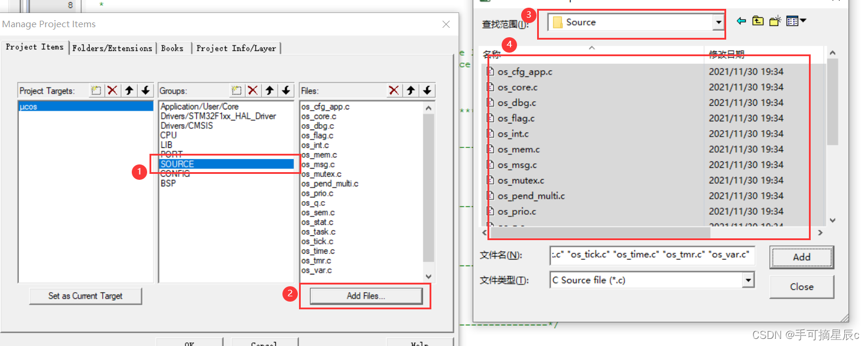Select os_sem.c in Files list
Image resolution: width=868 pixels, height=346 pixels.
318,212
